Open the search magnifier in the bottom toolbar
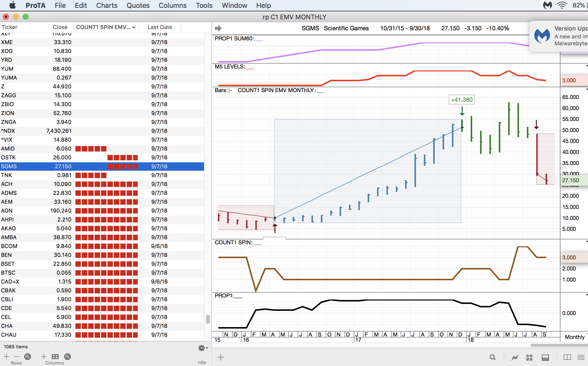 [493, 357]
